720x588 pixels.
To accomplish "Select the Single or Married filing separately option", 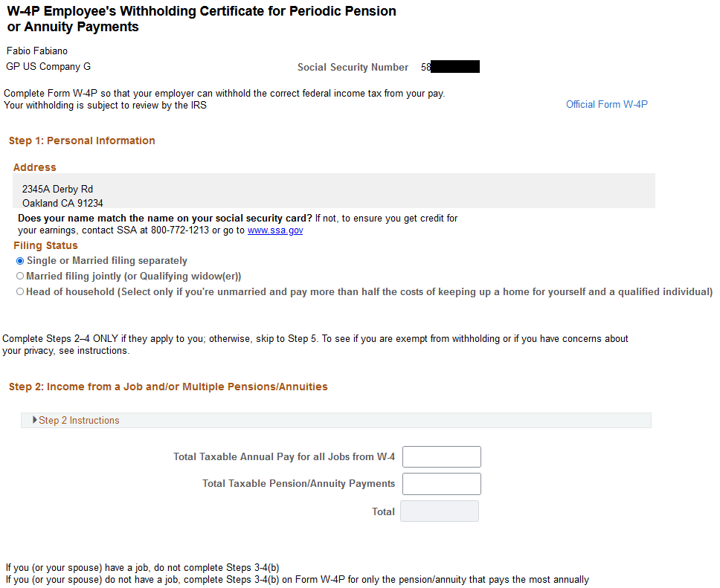I will (20, 261).
